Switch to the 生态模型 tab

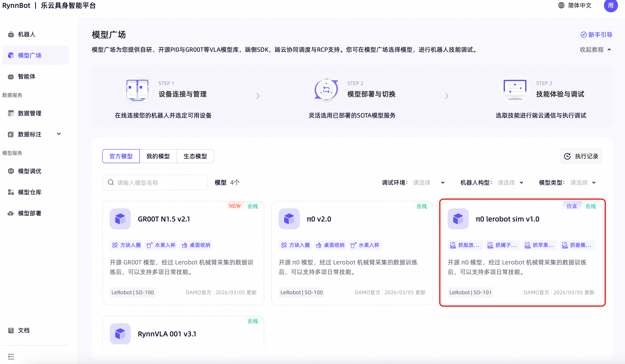pyautogui.click(x=195, y=156)
